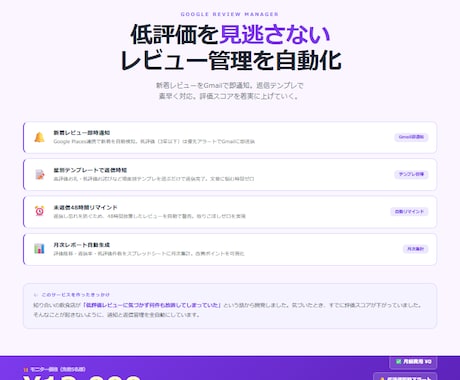Select the Gmail即通知 badge
This screenshot has width=460, height=380.
(x=411, y=137)
